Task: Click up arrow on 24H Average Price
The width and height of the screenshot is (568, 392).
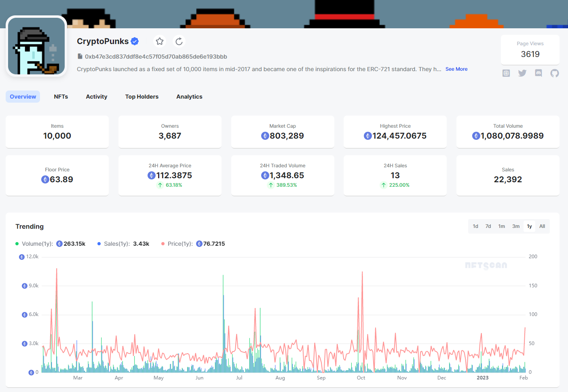Action: (x=160, y=185)
